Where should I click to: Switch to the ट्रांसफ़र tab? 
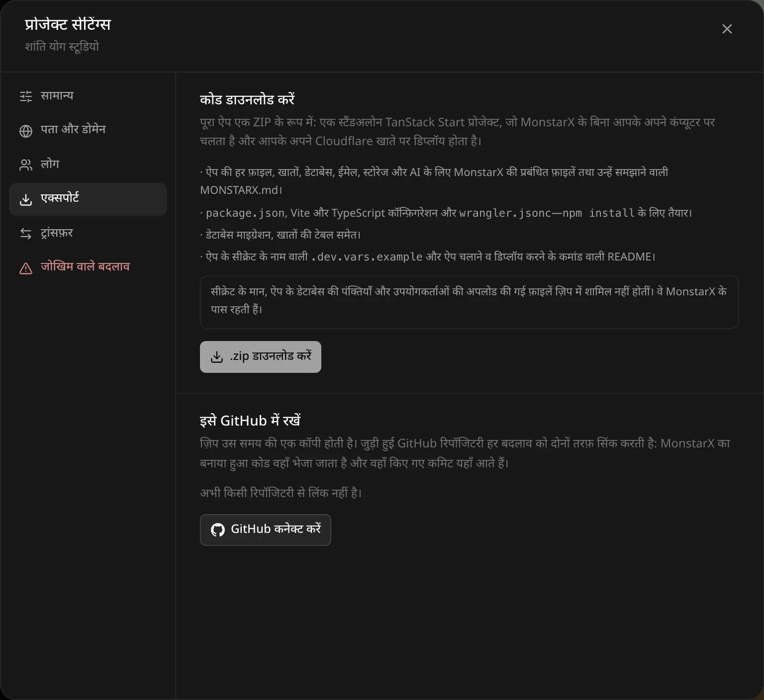click(88, 233)
